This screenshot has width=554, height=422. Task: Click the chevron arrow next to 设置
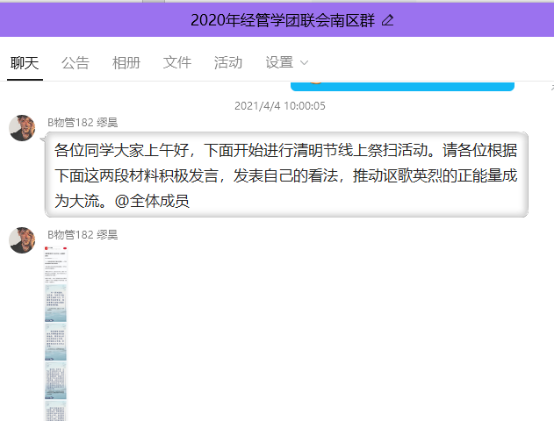pyautogui.click(x=304, y=63)
